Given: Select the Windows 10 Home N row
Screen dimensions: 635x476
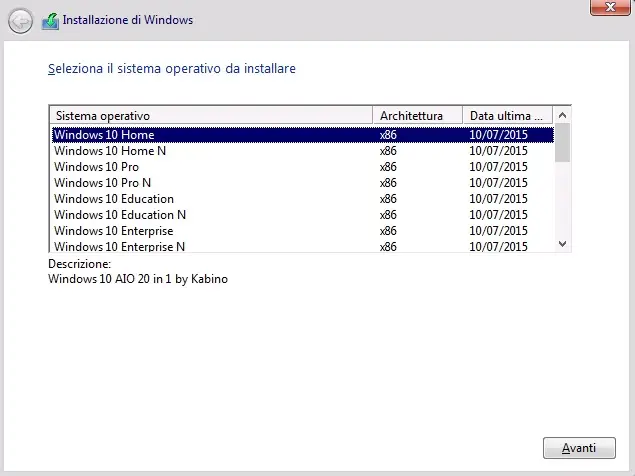Looking at the screenshot, I should pyautogui.click(x=303, y=151).
